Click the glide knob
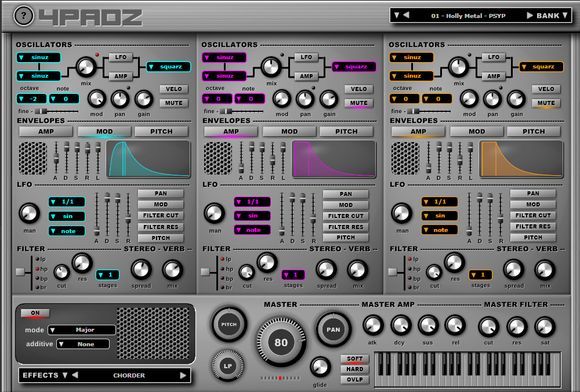Screen dimensions: 580x392 click(320, 367)
